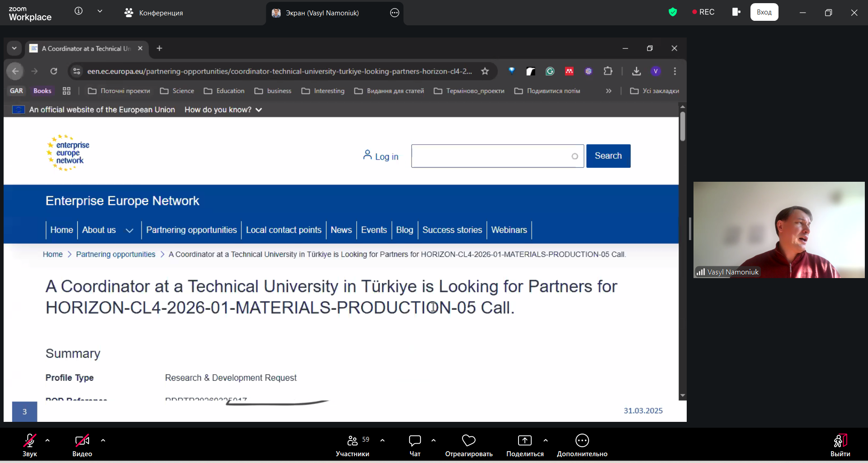
Task: Open the meeting info icon
Action: coord(79,11)
